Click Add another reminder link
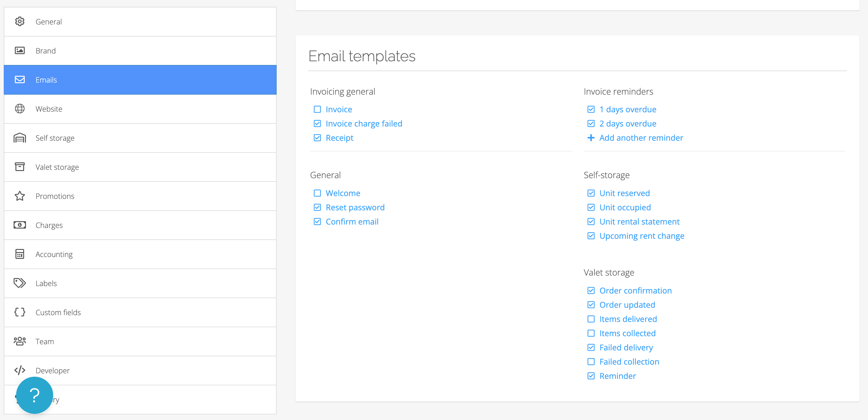Screen dimensions: 868x420 (x=640, y=138)
